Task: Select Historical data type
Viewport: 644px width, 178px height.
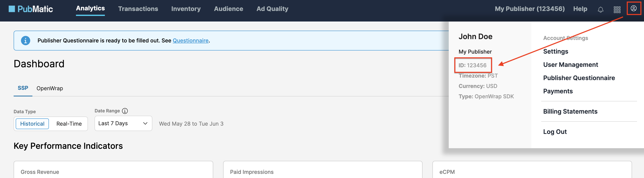Action: coord(32,124)
